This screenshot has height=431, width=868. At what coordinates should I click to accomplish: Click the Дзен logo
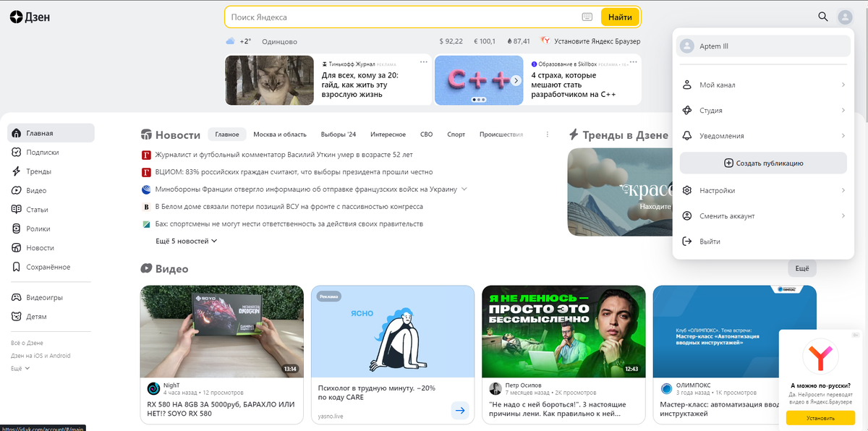tap(30, 17)
